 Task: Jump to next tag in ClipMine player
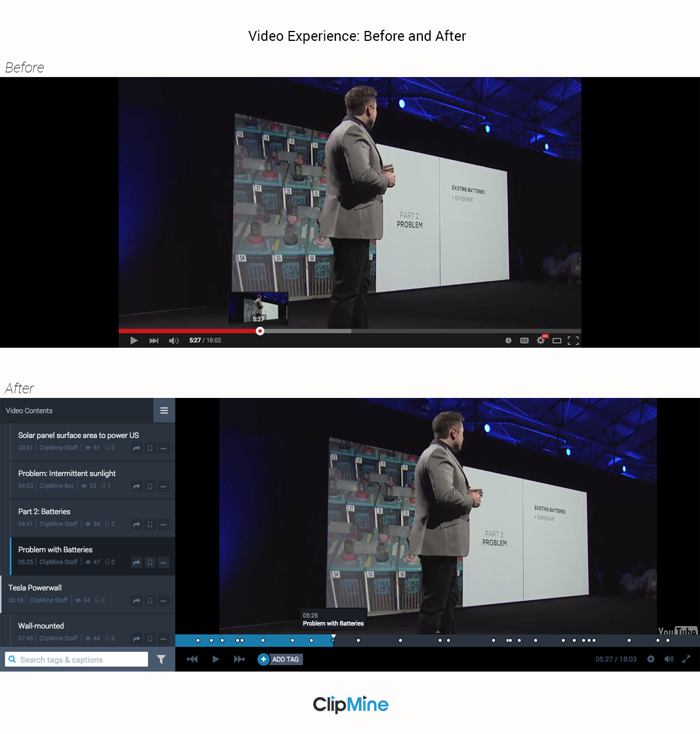(239, 659)
